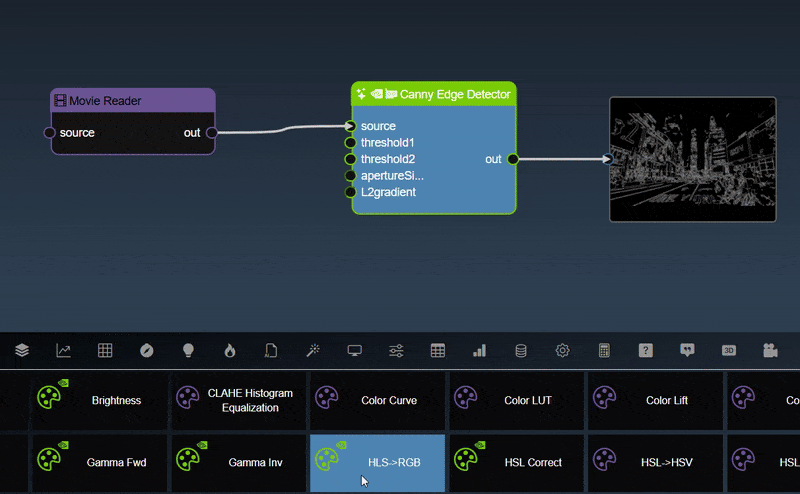Add the Brightness node from palette
This screenshot has height=494, width=800.
coord(100,400)
